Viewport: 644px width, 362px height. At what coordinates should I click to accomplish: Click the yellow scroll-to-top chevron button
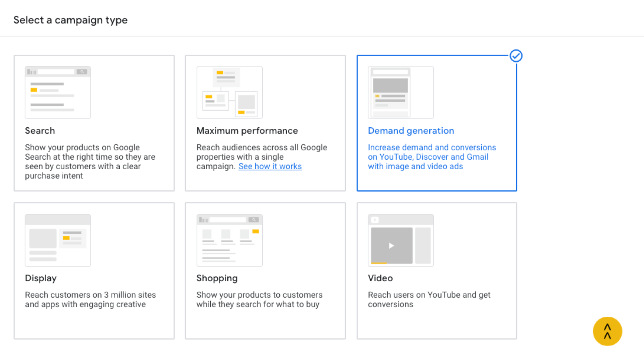(x=607, y=331)
